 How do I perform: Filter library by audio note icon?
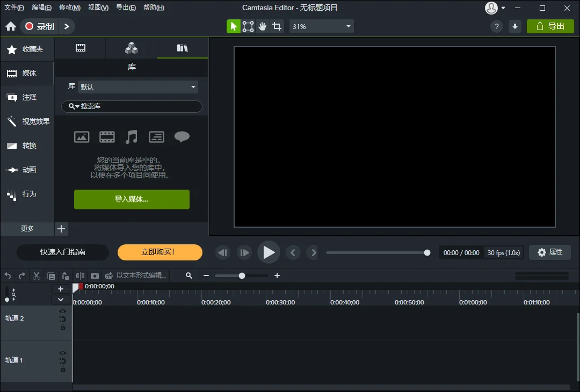132,137
